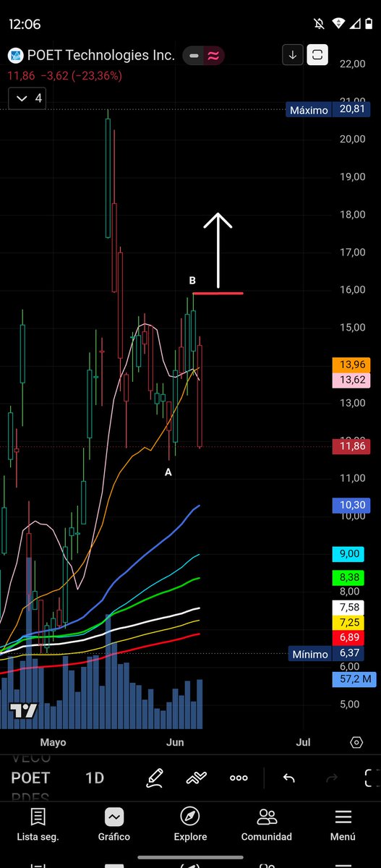The height and width of the screenshot is (868, 381).
Task: Tap the pink 13,62 price tag
Action: (350, 380)
